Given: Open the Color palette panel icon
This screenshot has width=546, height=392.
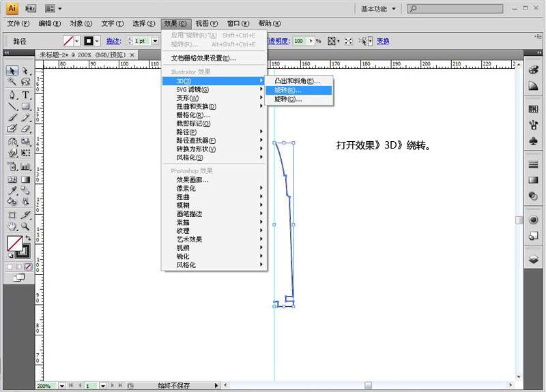Looking at the screenshot, I should pyautogui.click(x=533, y=70).
